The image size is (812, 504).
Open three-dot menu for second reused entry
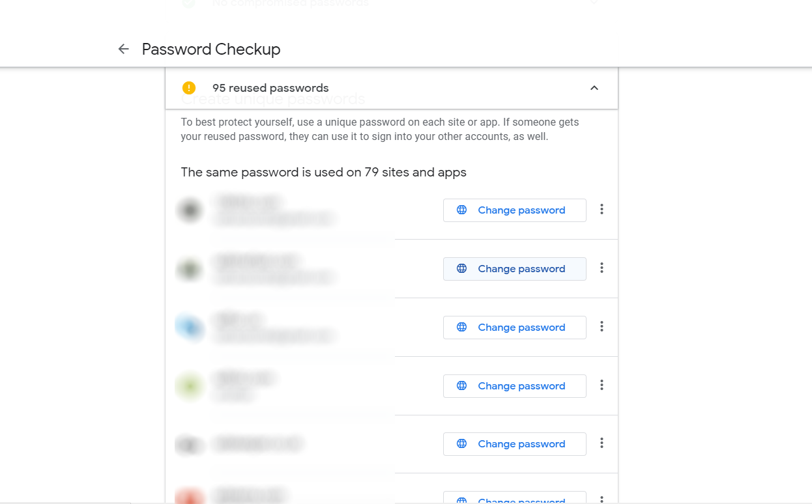[602, 268]
